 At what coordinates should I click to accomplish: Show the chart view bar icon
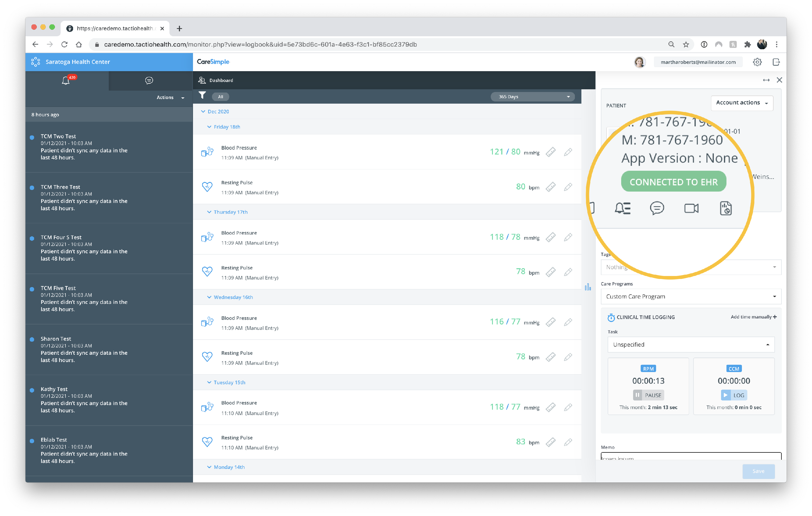588,287
